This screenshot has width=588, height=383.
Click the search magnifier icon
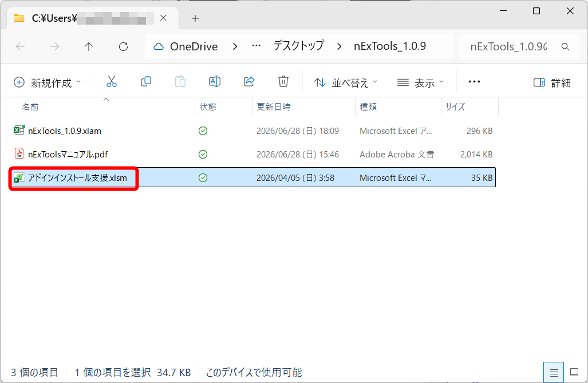pos(565,46)
